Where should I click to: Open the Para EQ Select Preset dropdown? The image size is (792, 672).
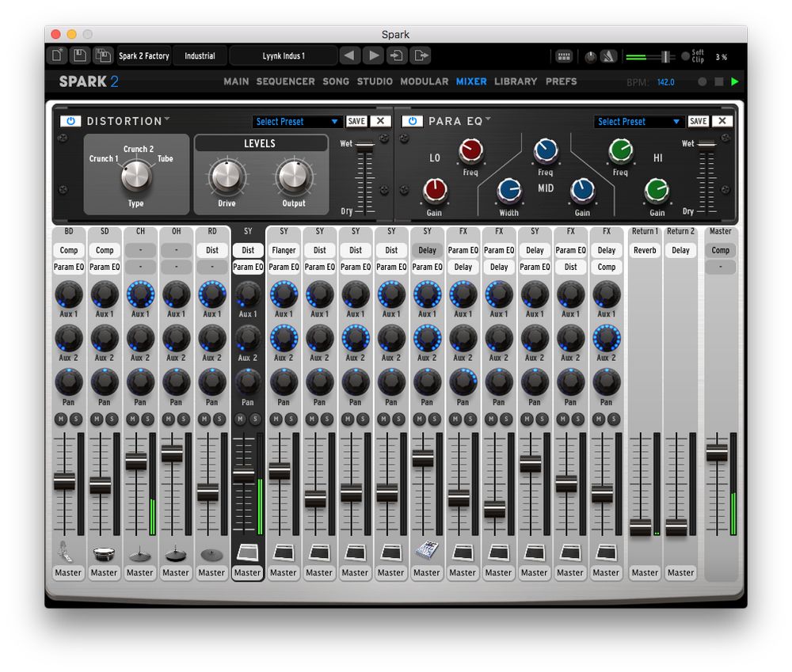coord(640,122)
